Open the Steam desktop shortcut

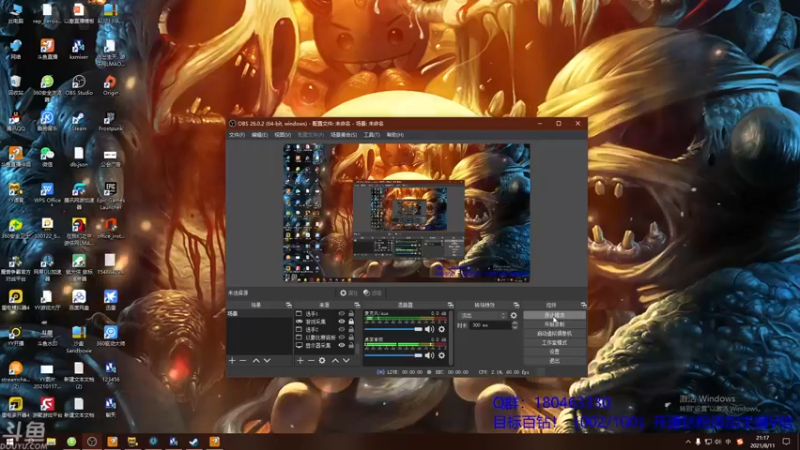79,121
